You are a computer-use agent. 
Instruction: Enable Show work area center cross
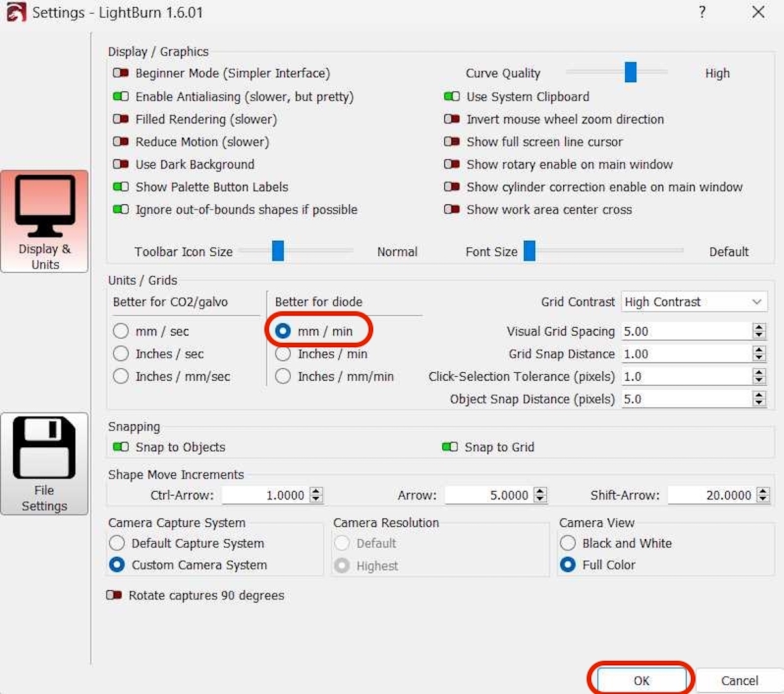click(452, 210)
